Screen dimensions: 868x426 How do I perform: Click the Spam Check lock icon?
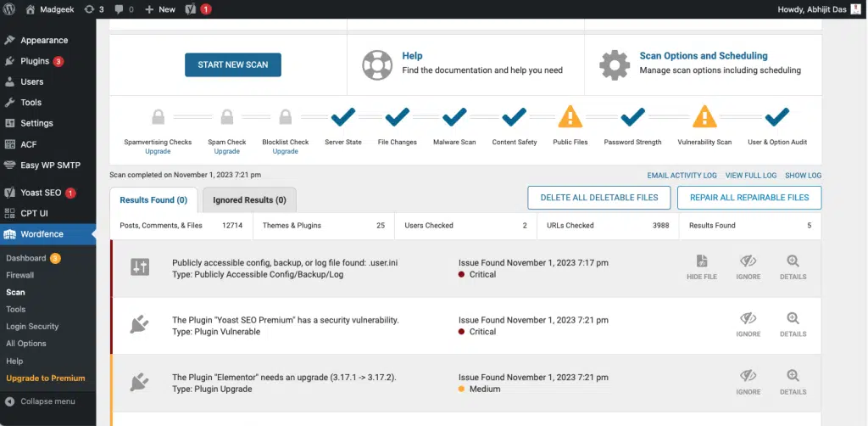(x=227, y=117)
